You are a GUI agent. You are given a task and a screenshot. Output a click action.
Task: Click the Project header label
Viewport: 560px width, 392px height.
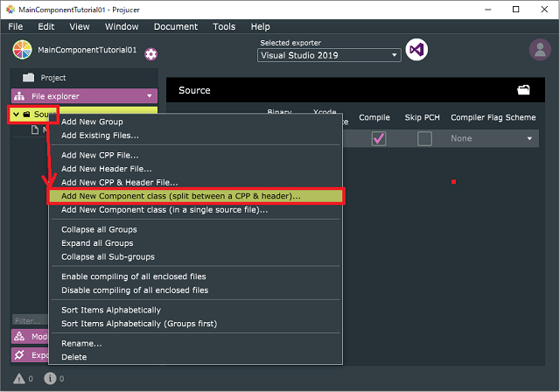(x=52, y=78)
